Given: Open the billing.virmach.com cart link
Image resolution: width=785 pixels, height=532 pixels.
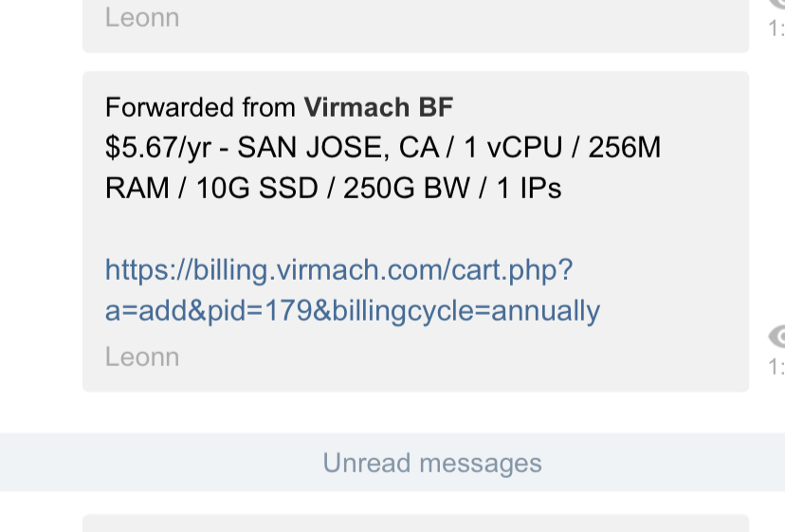Looking at the screenshot, I should pos(338,270).
